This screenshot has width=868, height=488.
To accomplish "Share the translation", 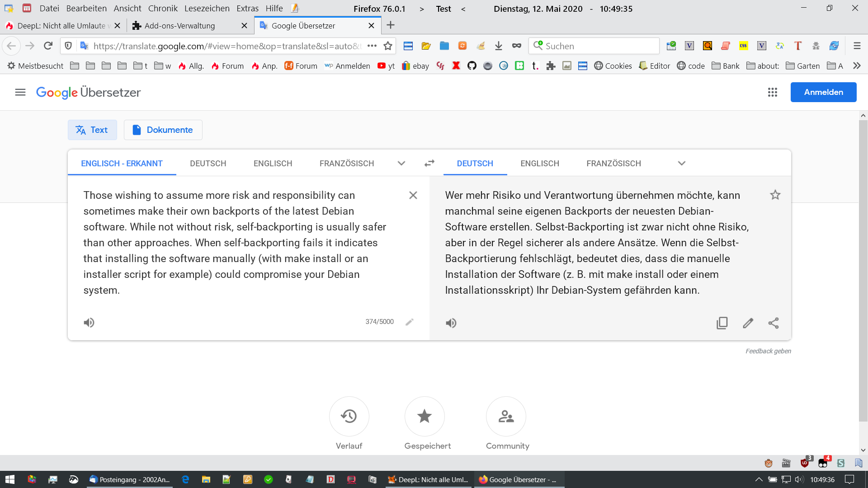I will click(x=774, y=323).
